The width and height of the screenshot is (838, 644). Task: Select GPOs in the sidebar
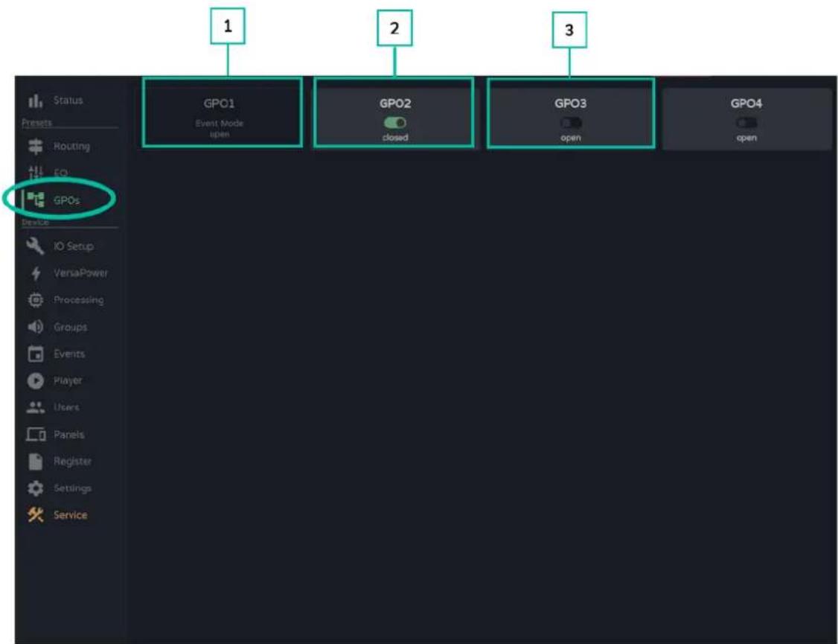click(x=66, y=200)
